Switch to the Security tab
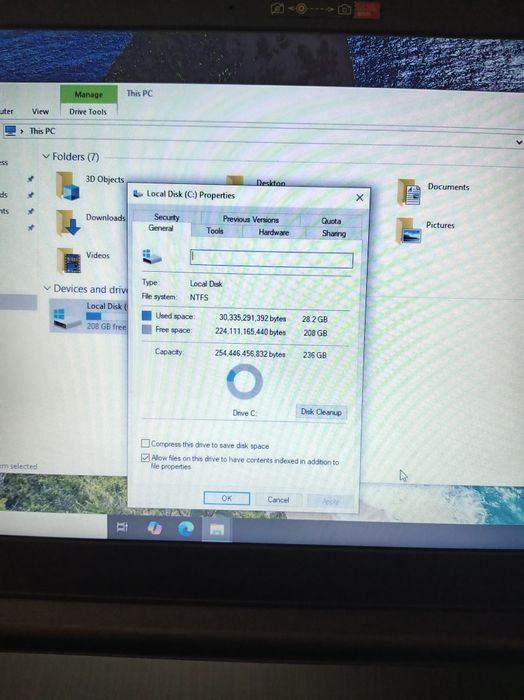The width and height of the screenshot is (524, 700). pyautogui.click(x=166, y=217)
